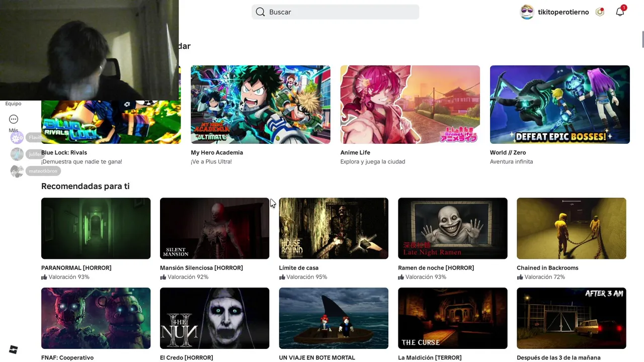644x362 pixels.
Task: Open the Más three-dots menu
Action: [x=14, y=119]
